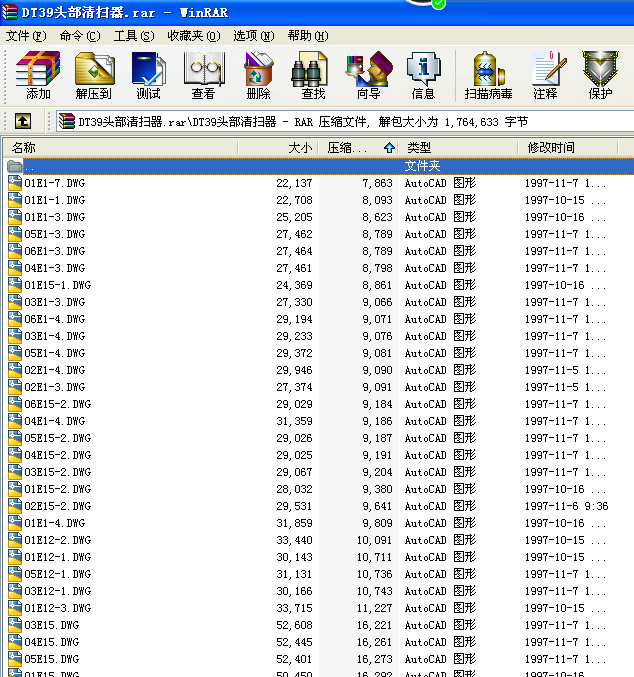Select file 05E15.DWG
This screenshot has width=634, height=677.
51,659
